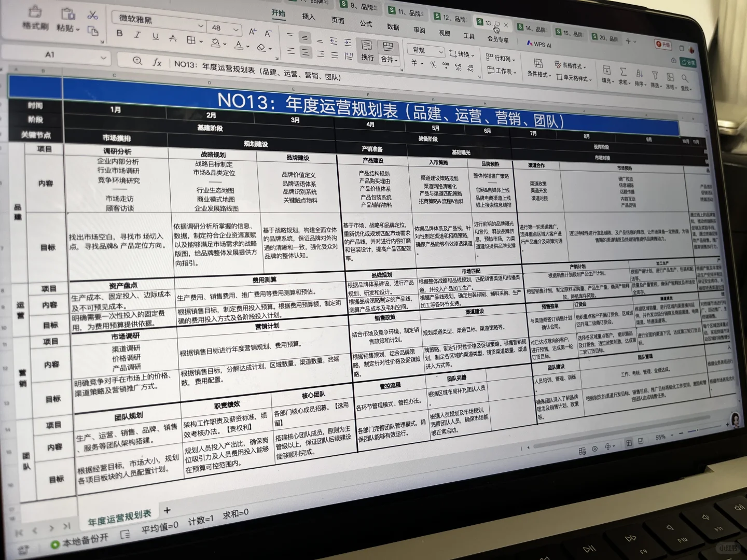The image size is (747, 560).
Task: Click the red 升级 upgrade button
Action: pos(662,45)
